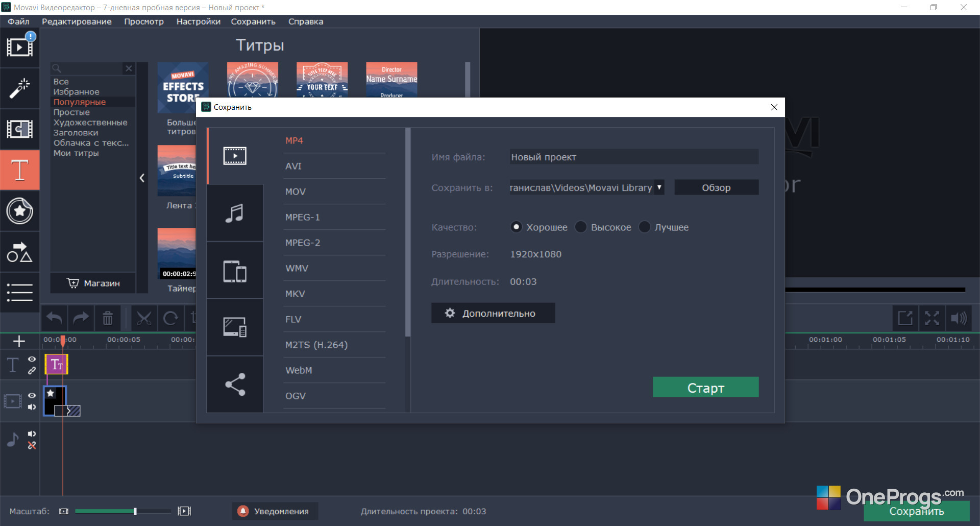Click the zoom-in icon after scale slider
Viewport: 980px width, 526px height.
[184, 511]
